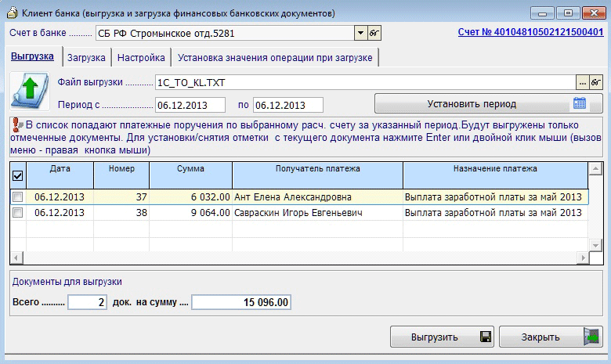Click the horizontal scrollbar left arrow
This screenshot has height=364, width=611.
pos(16,258)
